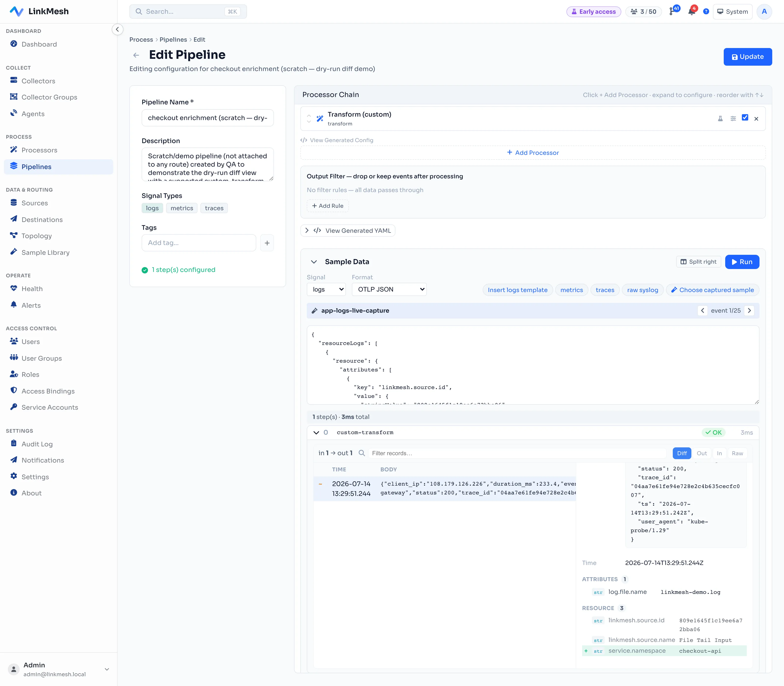This screenshot has height=686, width=784.
Task: Click the Add tag input field
Action: (x=199, y=243)
